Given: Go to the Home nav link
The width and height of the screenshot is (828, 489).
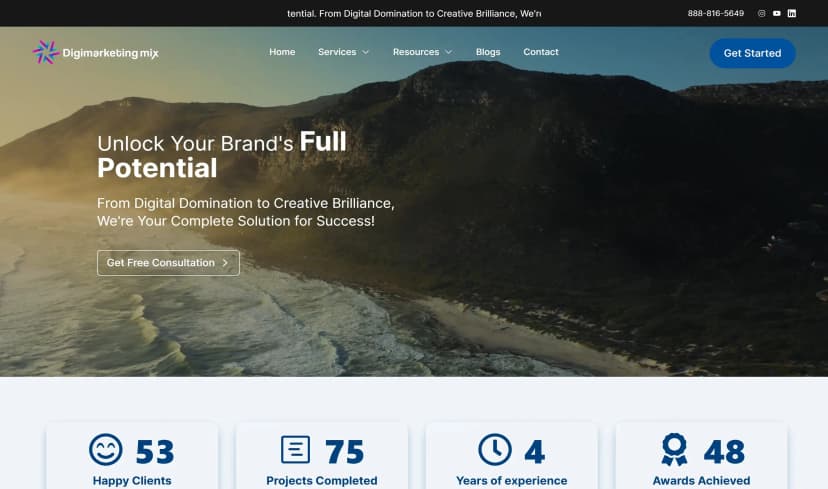Looking at the screenshot, I should [x=282, y=52].
